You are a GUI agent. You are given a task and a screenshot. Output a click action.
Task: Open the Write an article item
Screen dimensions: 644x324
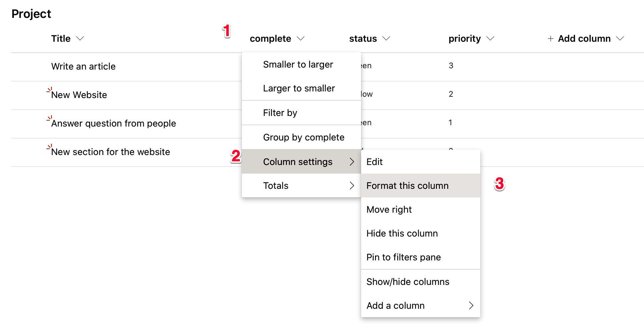click(x=83, y=66)
